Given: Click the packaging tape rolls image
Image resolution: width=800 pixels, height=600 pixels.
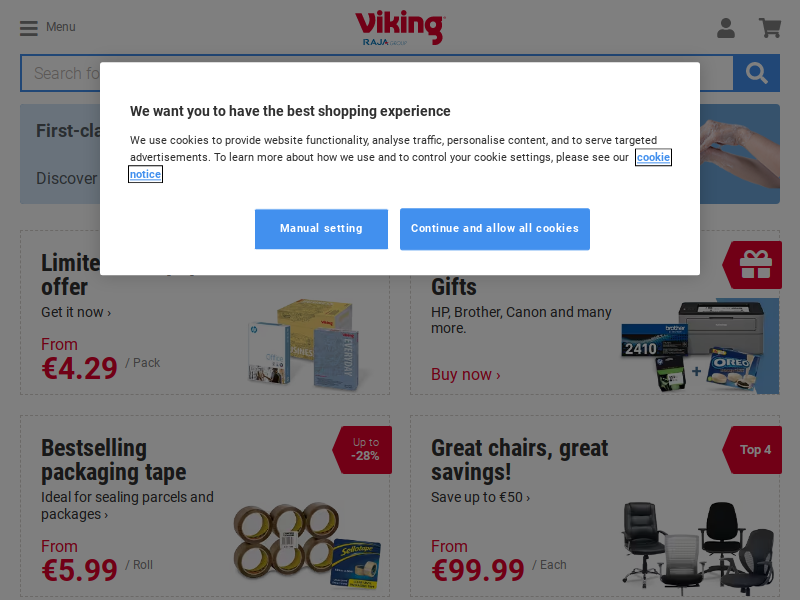Looking at the screenshot, I should click(x=308, y=546).
